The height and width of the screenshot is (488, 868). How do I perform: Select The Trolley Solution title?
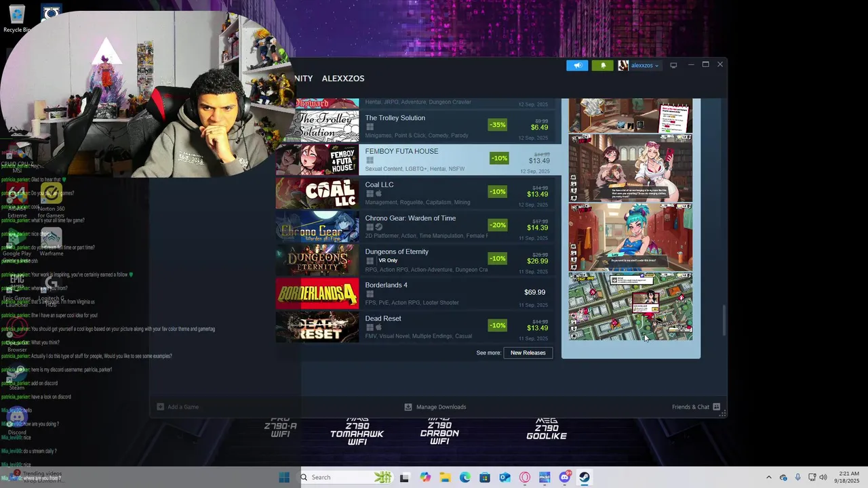pyautogui.click(x=395, y=118)
